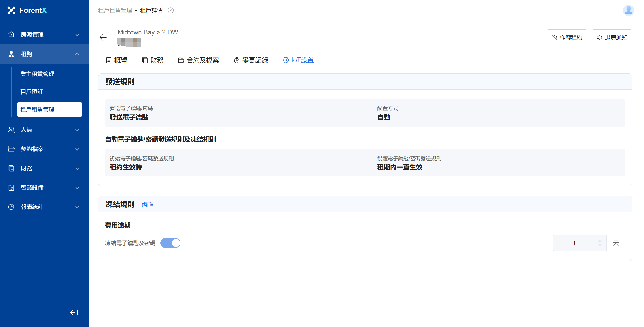Screen dimensions: 644x327
Task: Toggle the 凍結電子鑰匙及密碼 switch
Action: coord(170,243)
